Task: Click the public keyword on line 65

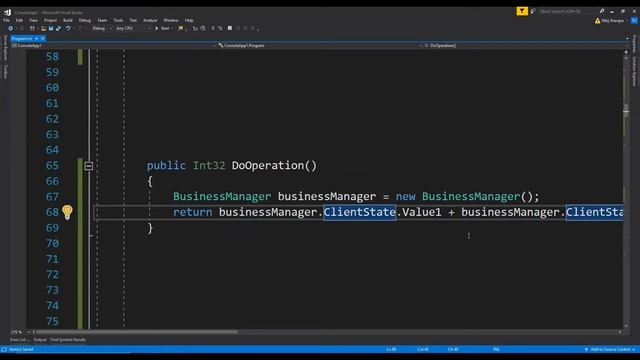Action: (x=166, y=165)
